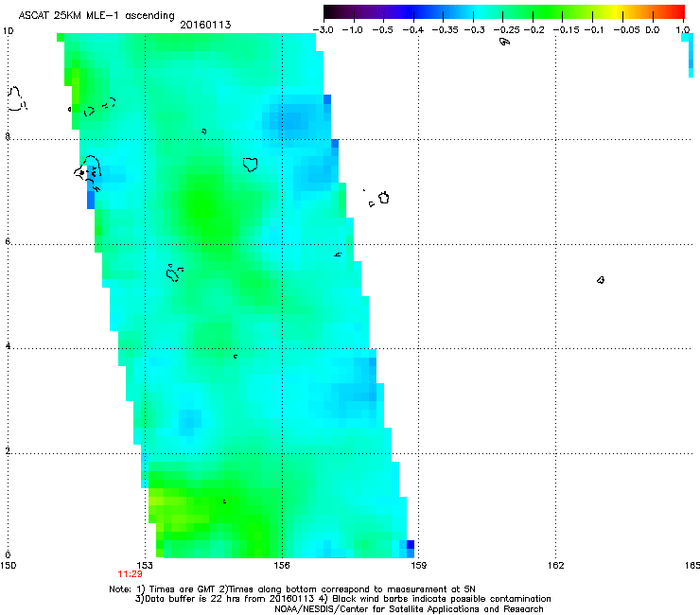This screenshot has width=700, height=615.
Task: Click colorbar label -0.05
Action: click(626, 30)
